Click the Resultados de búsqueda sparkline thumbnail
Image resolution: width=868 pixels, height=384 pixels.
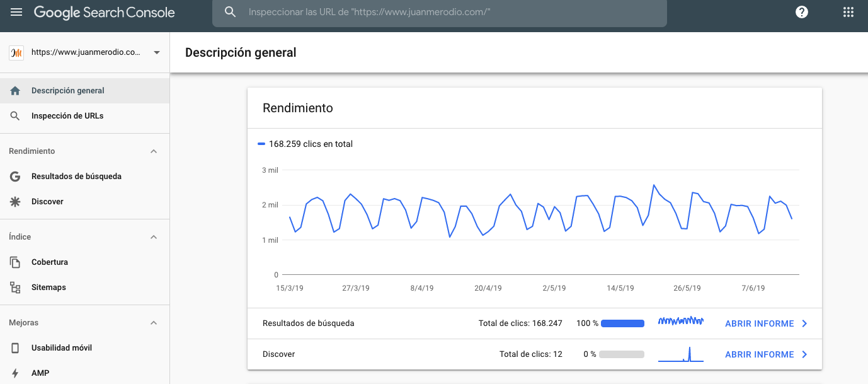point(681,321)
